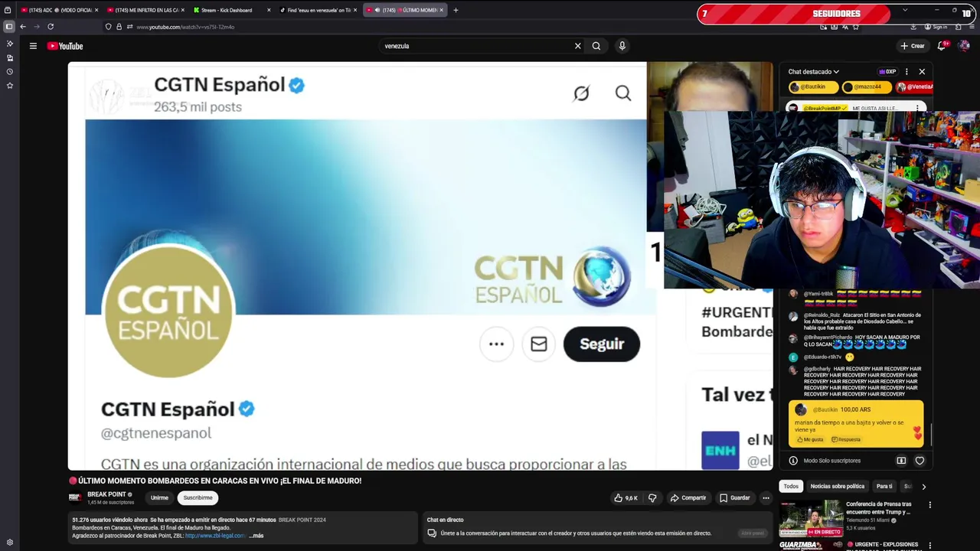Image resolution: width=980 pixels, height=551 pixels.
Task: Click the chat super chat money icon
Action: pyautogui.click(x=901, y=461)
